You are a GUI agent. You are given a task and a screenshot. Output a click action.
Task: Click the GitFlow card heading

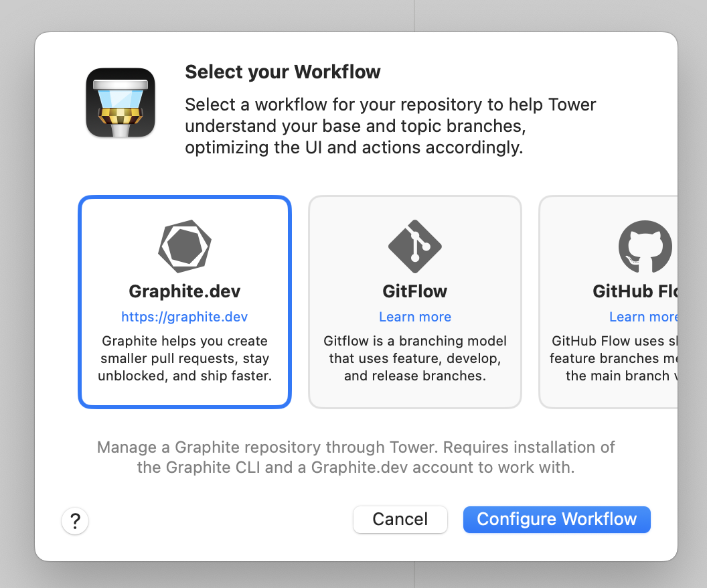coord(414,291)
